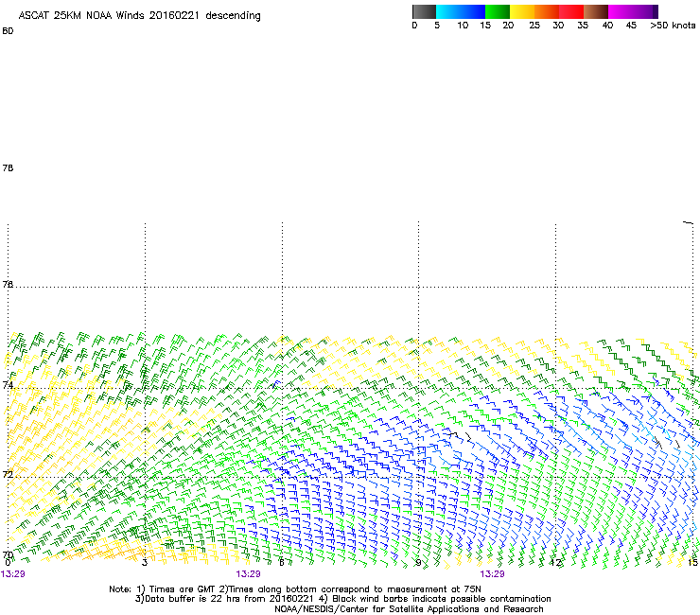
Task: Click the "13:29" time below longitude 0
Action: pos(13,574)
